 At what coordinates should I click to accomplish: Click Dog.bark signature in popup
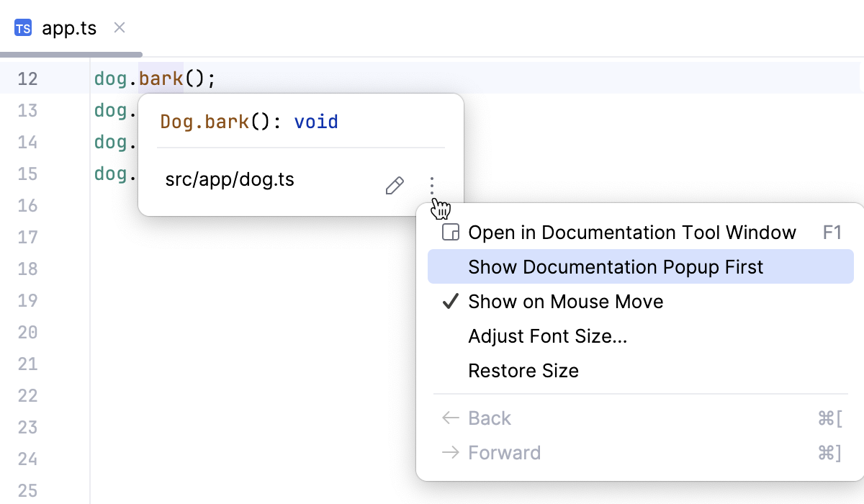(204, 122)
